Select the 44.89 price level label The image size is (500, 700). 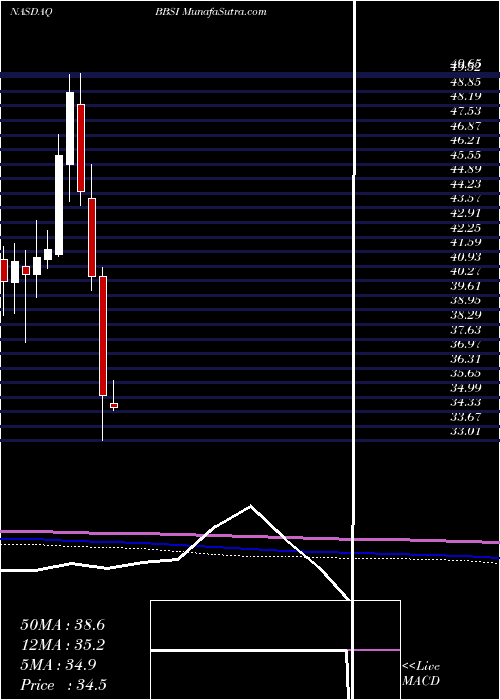(x=465, y=169)
